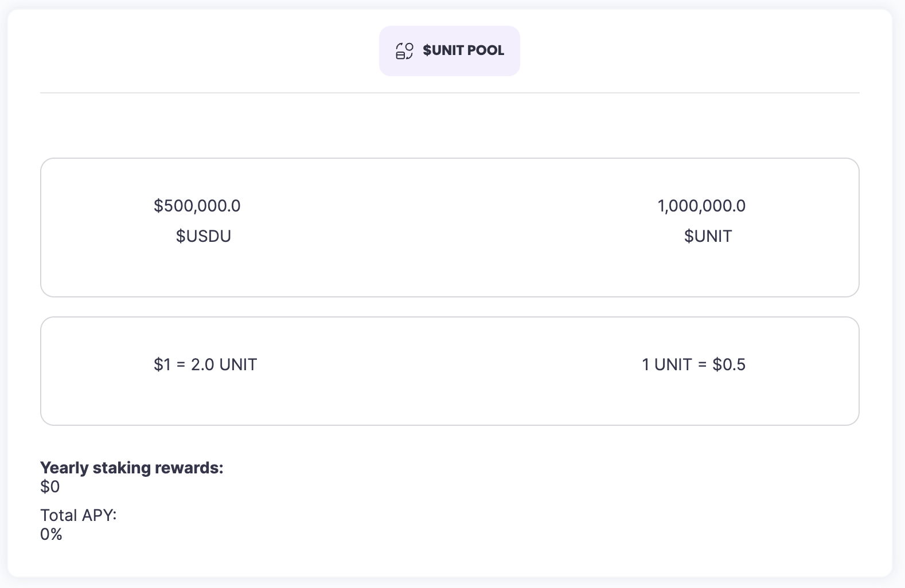Viewport: 905px width, 588px height.
Task: Click the center of the exchange rate card
Action: coord(450,371)
